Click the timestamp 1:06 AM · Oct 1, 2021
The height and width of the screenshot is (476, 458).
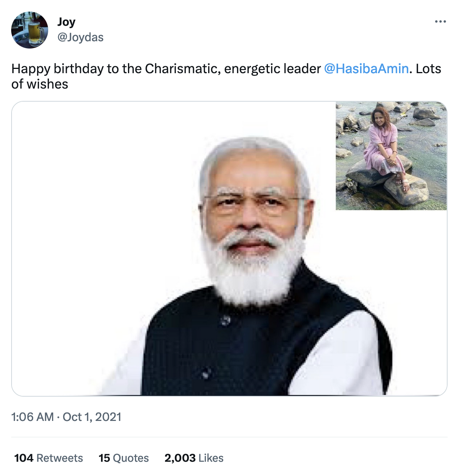[66, 417]
